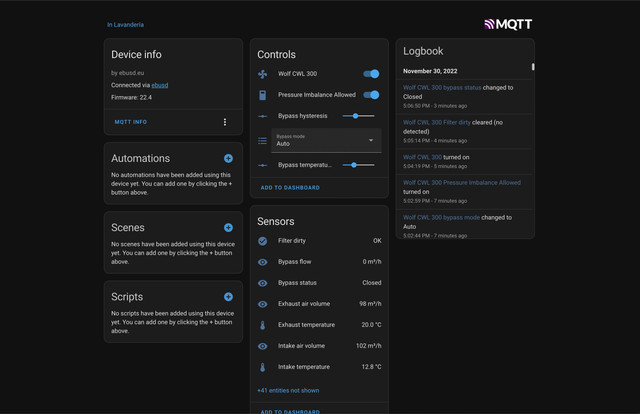The width and height of the screenshot is (640, 414).
Task: Click the Filter dirty checkmark icon
Action: tap(263, 241)
